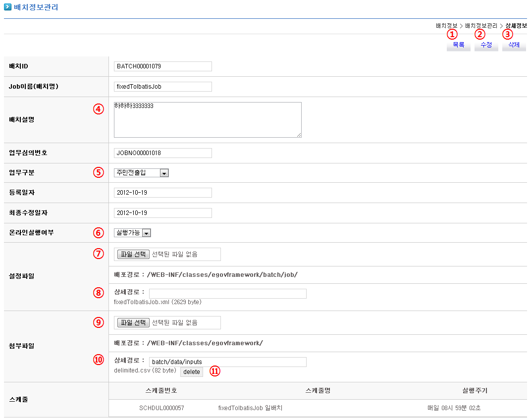Click the empty 상세경로 field under 설정파일
The width and height of the screenshot is (531, 420).
click(227, 294)
